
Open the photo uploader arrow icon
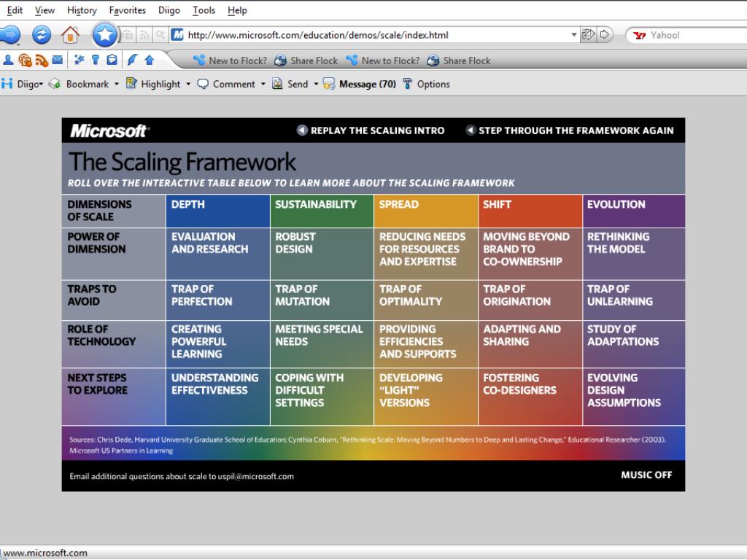pos(150,60)
